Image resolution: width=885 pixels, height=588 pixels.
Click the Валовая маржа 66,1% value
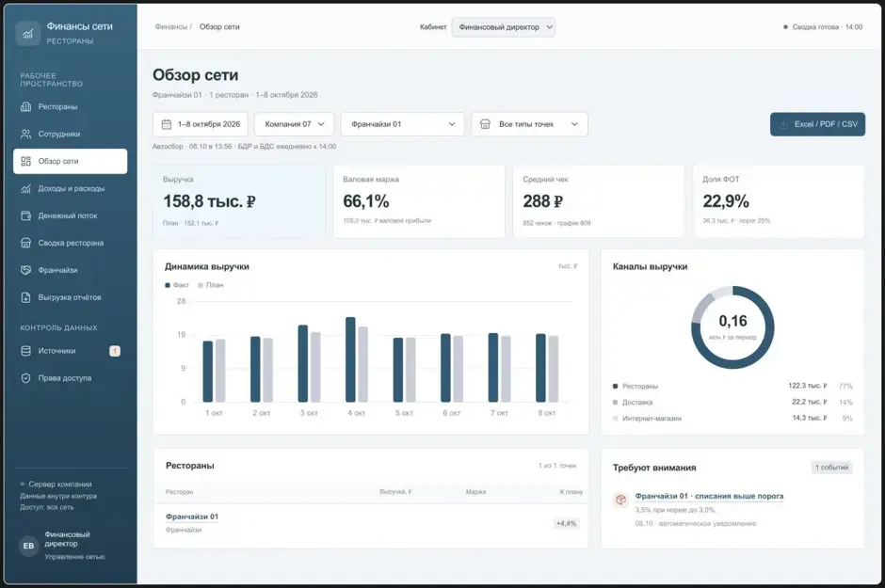365,201
